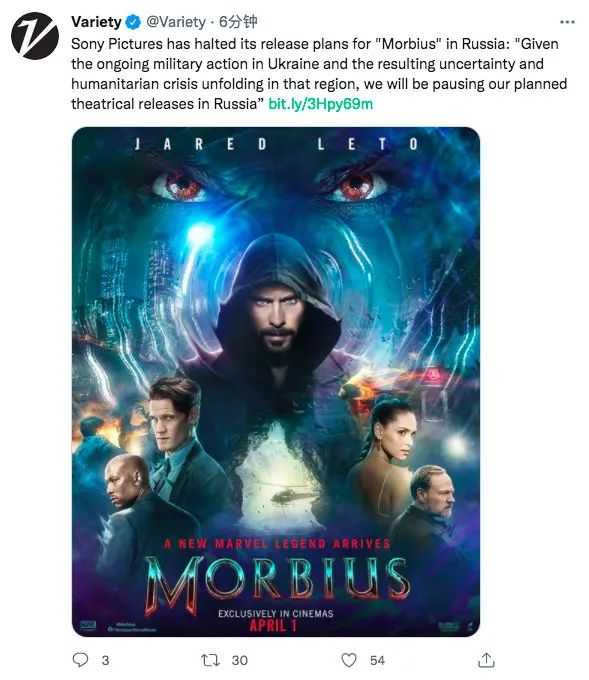Open the bit.ly/3Hpy69m link
Screen dimensions: 589x680
321,104
